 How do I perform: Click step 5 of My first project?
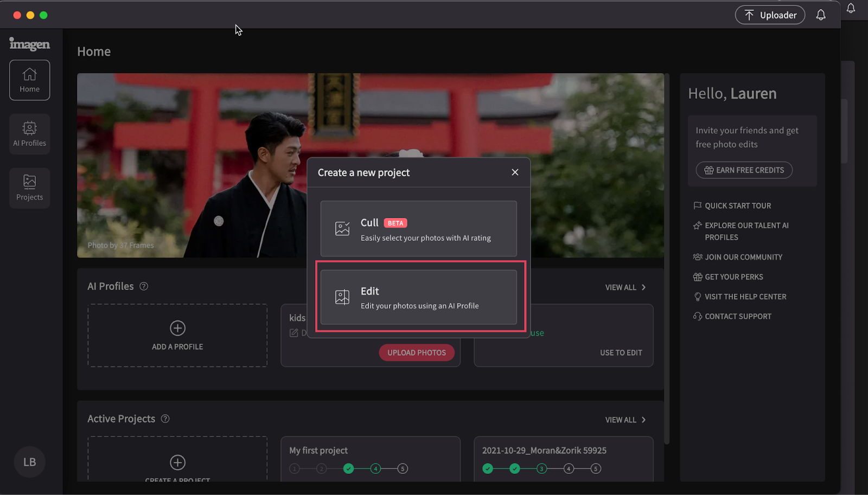point(403,468)
